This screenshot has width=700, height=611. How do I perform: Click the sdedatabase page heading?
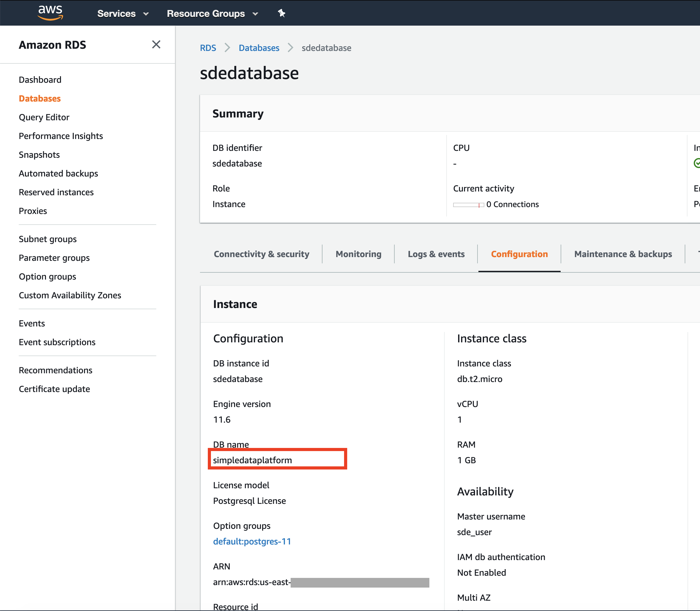(x=249, y=73)
